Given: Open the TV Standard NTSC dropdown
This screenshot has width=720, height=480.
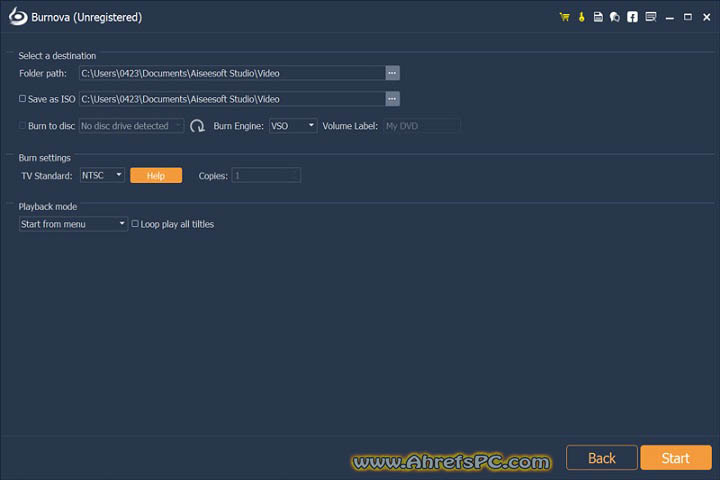Looking at the screenshot, I should pos(102,175).
